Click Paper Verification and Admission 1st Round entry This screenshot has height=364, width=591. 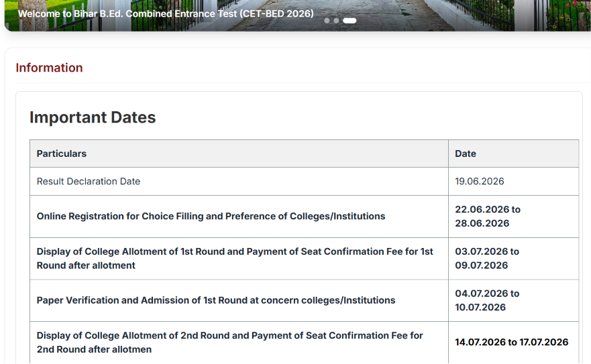point(216,300)
